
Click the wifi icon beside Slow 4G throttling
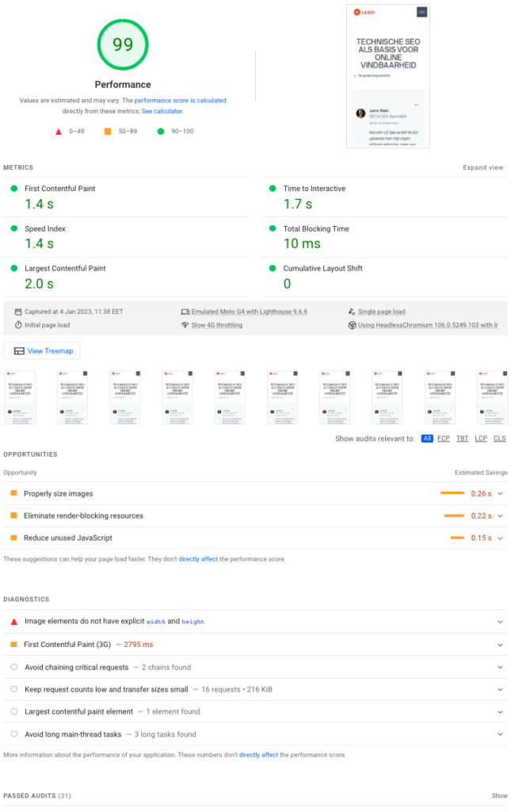click(185, 324)
